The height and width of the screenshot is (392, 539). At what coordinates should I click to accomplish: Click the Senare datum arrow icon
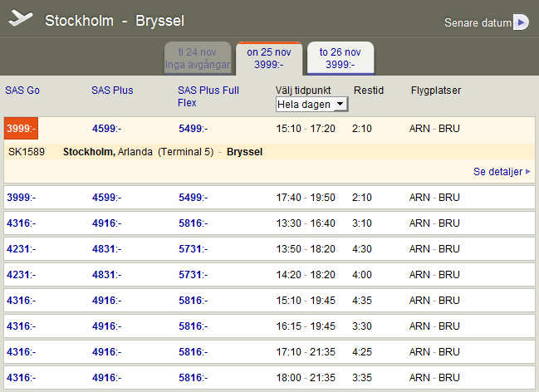point(521,22)
